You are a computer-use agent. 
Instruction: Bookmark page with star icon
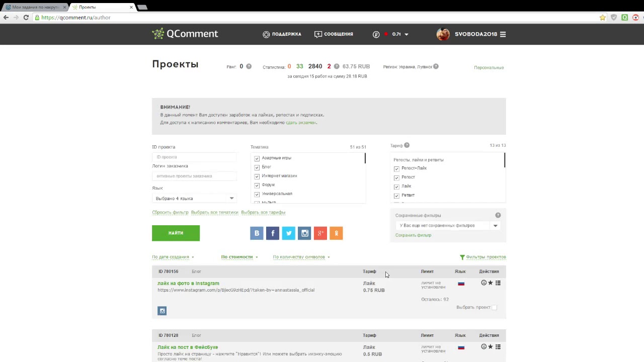pyautogui.click(x=602, y=17)
